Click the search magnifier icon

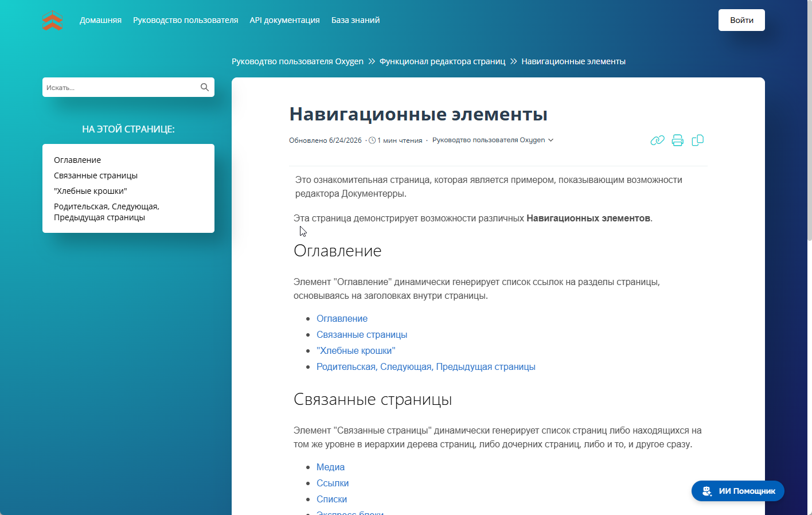click(x=205, y=87)
